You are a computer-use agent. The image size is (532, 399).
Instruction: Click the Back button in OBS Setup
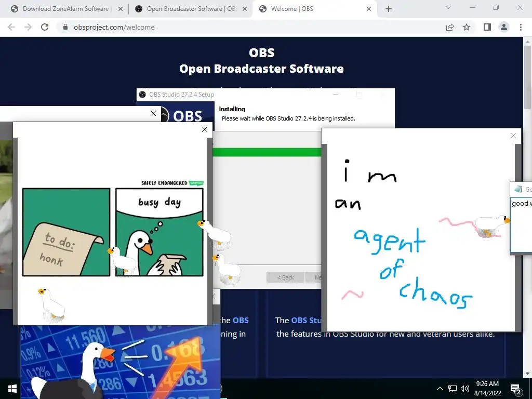pos(285,277)
